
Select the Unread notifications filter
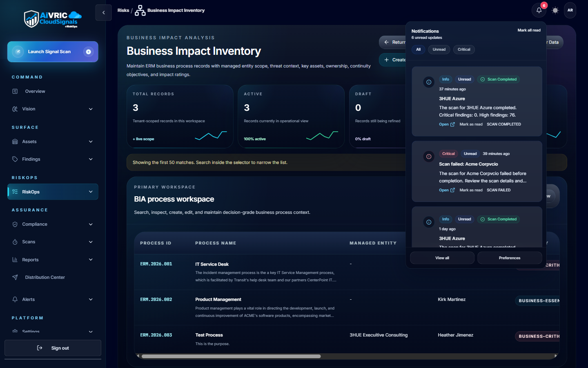point(439,49)
